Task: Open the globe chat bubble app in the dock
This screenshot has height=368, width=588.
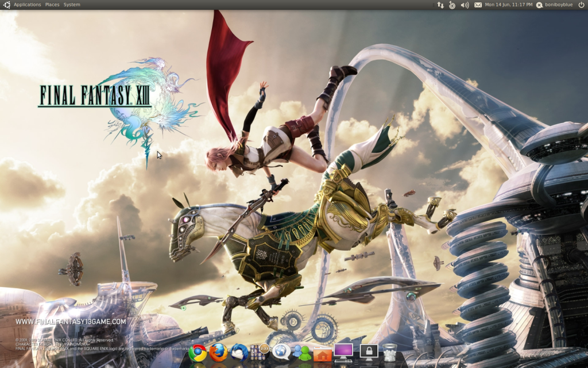Action: coord(281,352)
